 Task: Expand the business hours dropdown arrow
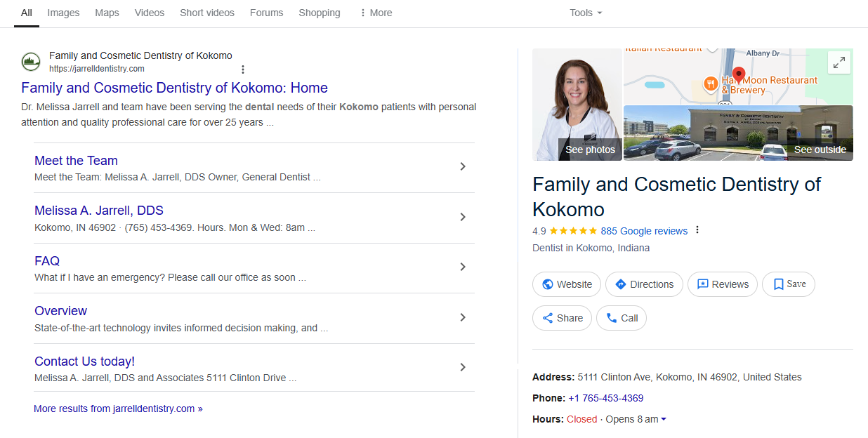tap(664, 419)
